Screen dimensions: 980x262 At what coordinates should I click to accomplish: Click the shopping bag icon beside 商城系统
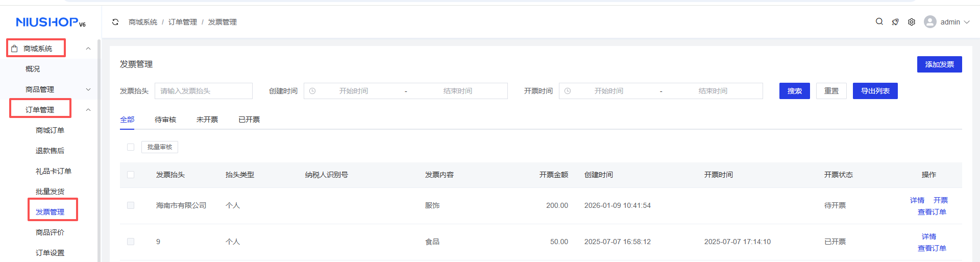[14, 49]
